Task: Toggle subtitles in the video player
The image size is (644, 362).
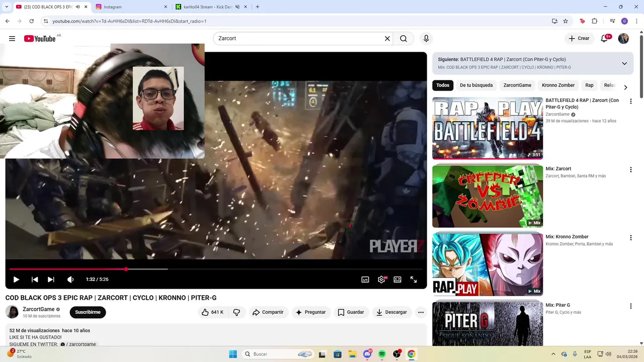Action: coord(365,280)
